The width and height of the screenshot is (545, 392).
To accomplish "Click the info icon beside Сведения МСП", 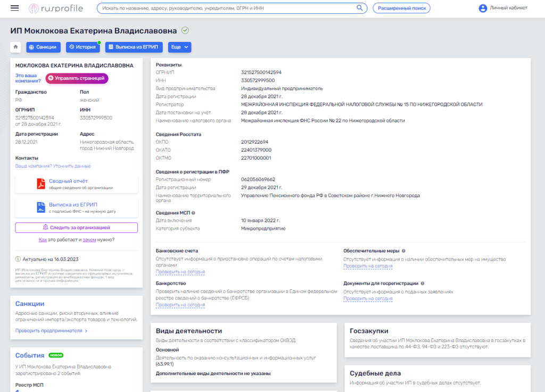I will pyautogui.click(x=193, y=213).
